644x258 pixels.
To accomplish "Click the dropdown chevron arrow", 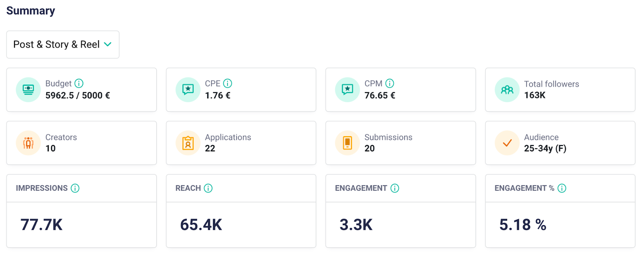I will (108, 44).
